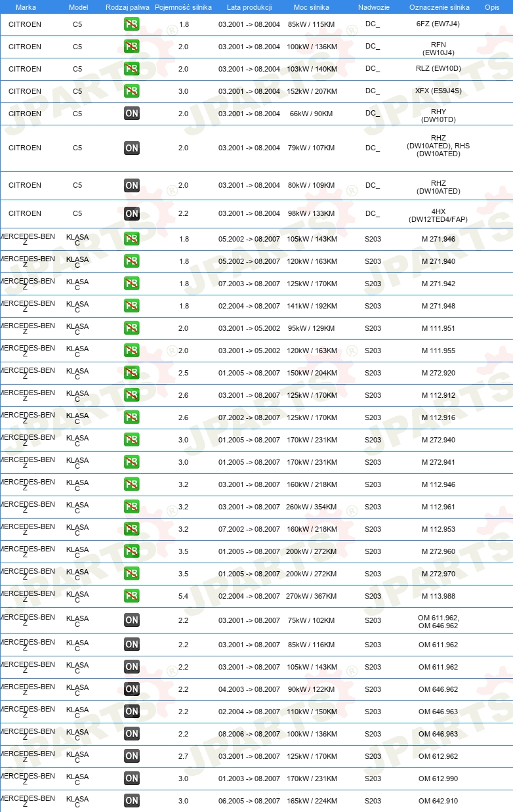Click the ON diesel icon in the OM 612.962 row
This screenshot has width=513, height=812.
point(132,756)
